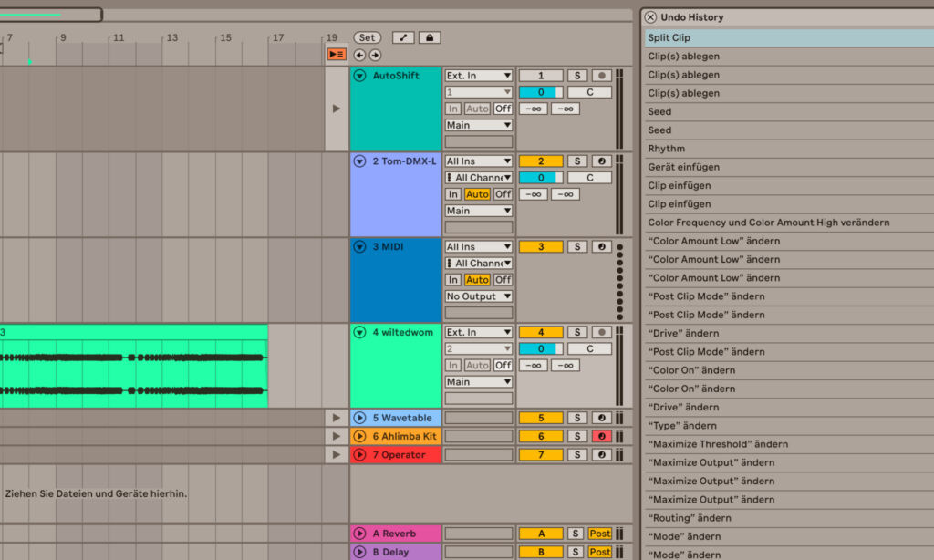The image size is (934, 560).
Task: Click the Set locator button
Action: click(367, 37)
